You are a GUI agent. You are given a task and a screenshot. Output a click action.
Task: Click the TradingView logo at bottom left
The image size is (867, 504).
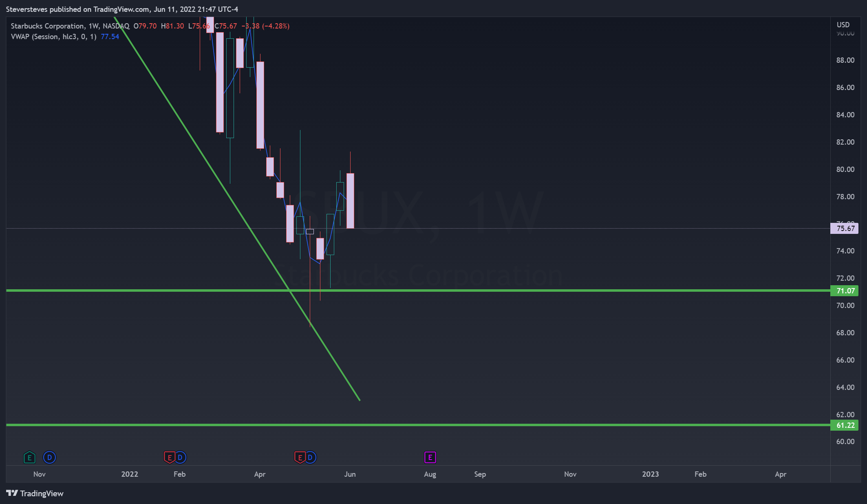click(x=35, y=493)
